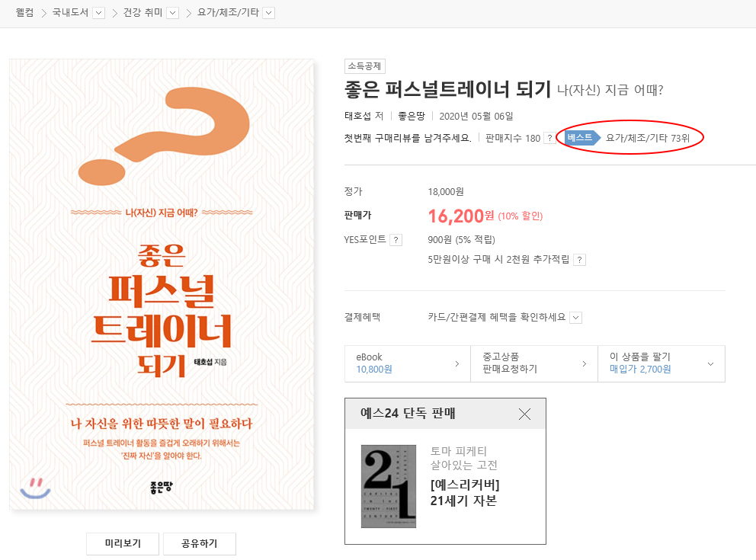Click the book cover image of 좋은 퍼스널트레이너 되기
Viewport: 756px width, 560px height.
162,284
